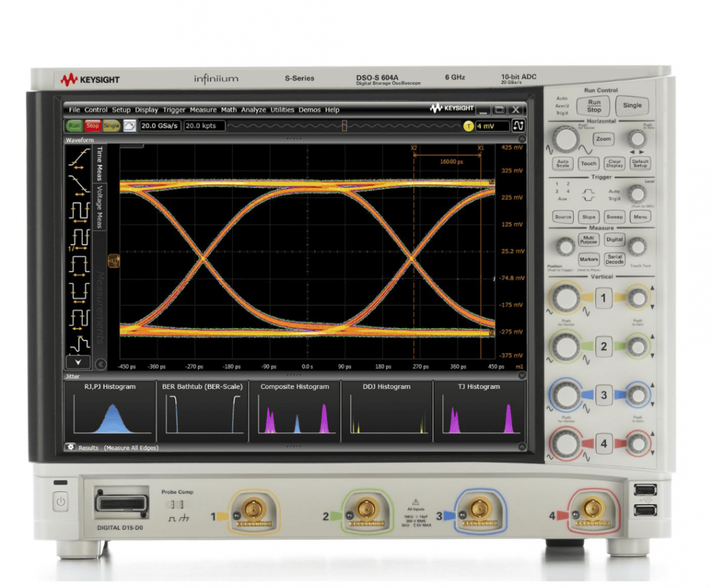Open the Trigger menu

(174, 110)
